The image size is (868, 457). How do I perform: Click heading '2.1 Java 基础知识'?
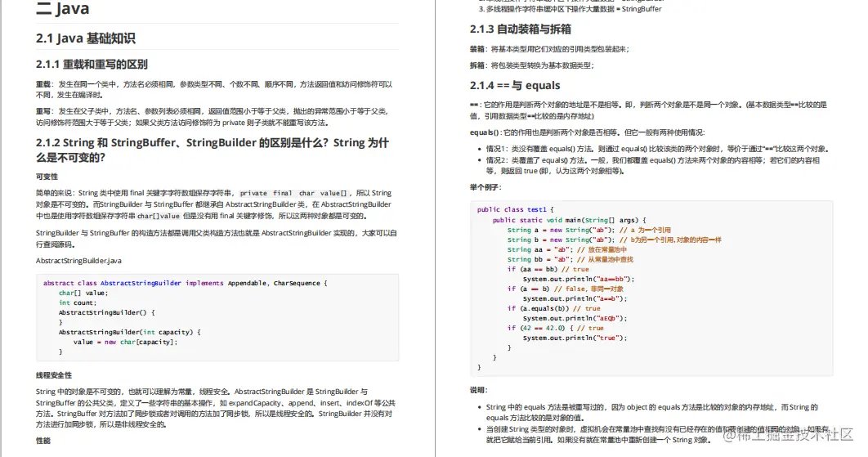coord(86,38)
